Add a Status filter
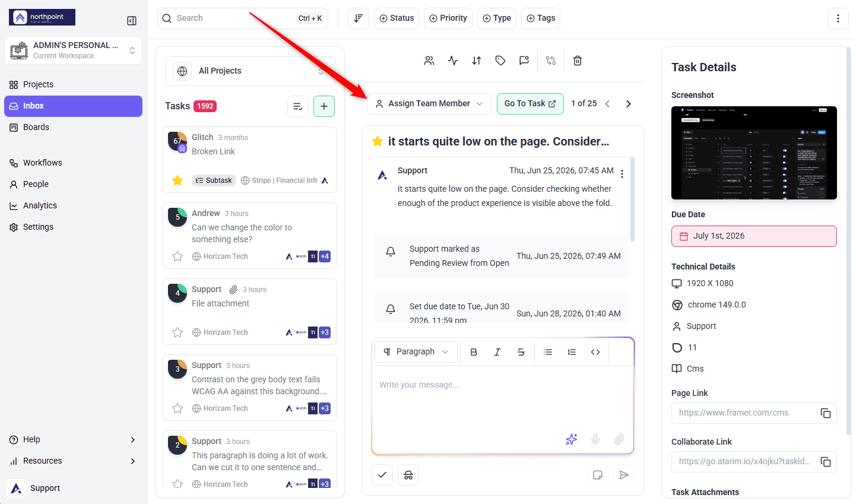This screenshot has width=853, height=504. point(397,18)
